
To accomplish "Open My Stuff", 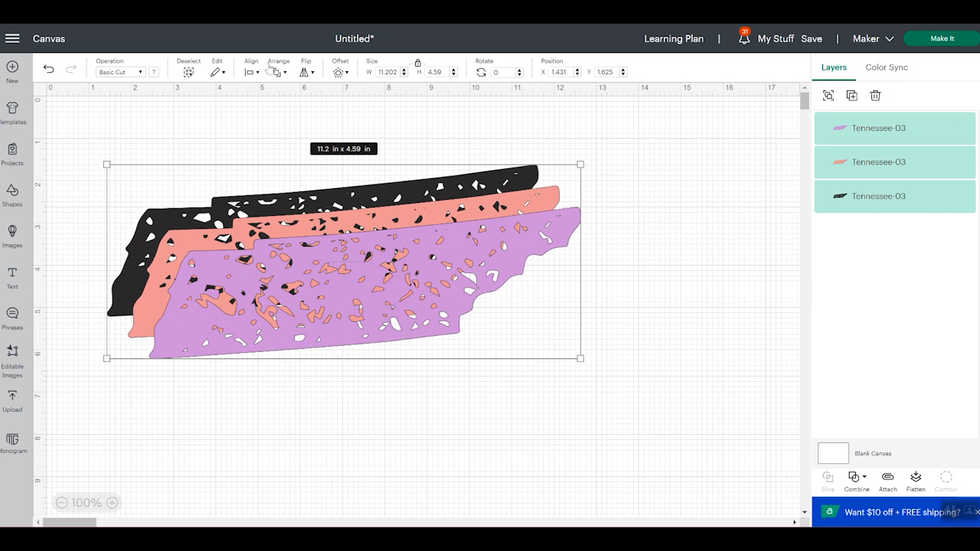I will point(776,38).
